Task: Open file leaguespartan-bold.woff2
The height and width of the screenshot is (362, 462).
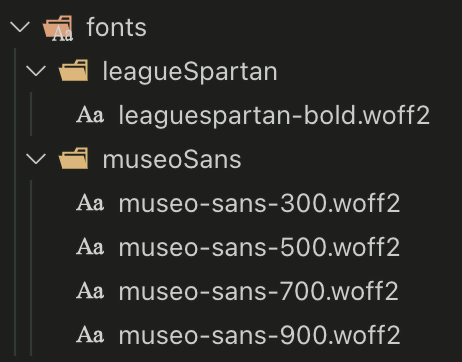Action: (x=274, y=116)
